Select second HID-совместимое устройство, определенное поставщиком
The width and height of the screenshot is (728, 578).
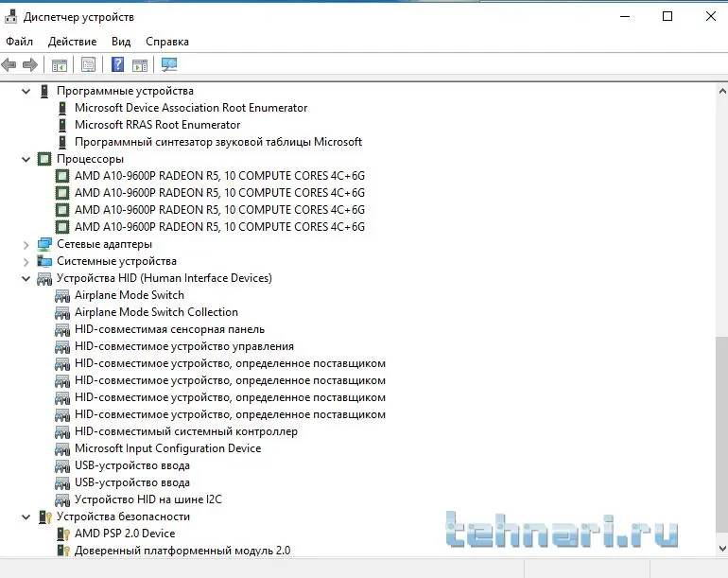point(230,380)
